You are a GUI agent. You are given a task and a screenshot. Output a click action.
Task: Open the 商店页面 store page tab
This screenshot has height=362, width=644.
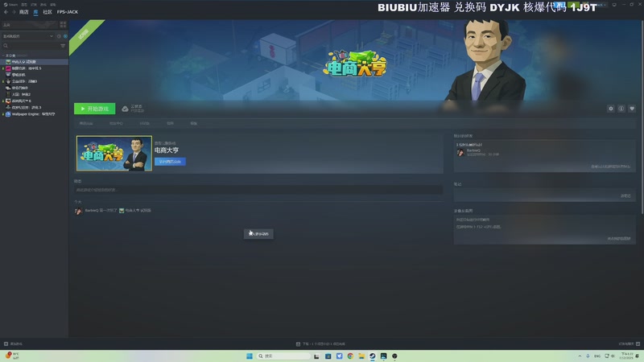coord(86,123)
